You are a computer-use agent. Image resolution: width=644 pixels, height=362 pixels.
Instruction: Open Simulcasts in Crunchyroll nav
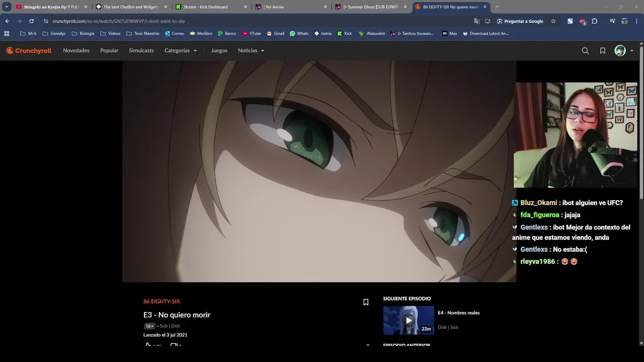141,51
